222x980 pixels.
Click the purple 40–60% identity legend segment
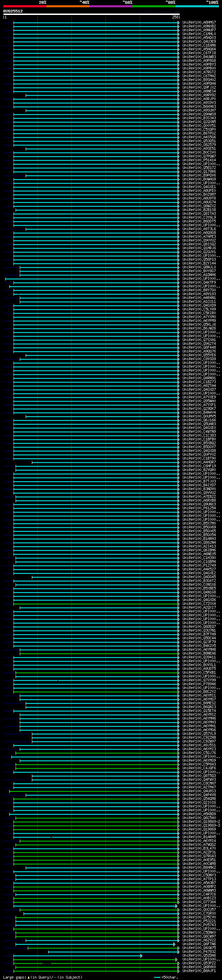click(111, 6)
